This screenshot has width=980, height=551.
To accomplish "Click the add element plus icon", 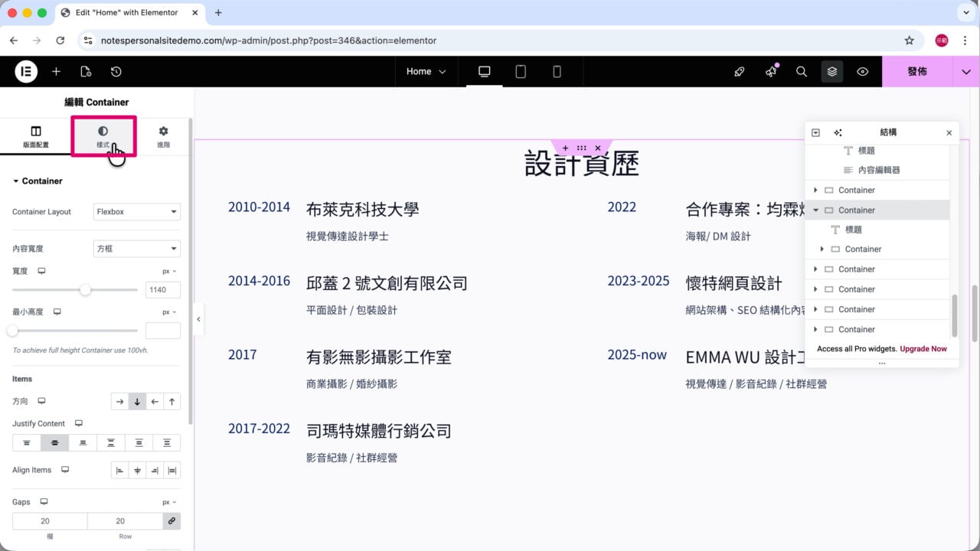I will click(x=56, y=71).
